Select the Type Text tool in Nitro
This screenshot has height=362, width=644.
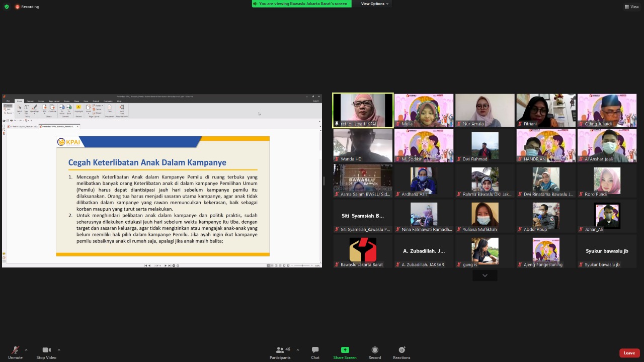pos(27,109)
